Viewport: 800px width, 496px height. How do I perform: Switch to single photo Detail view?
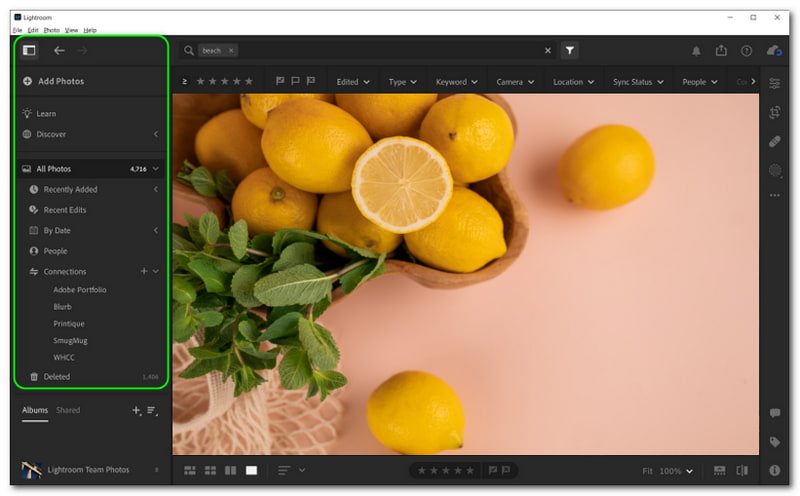tap(252, 470)
